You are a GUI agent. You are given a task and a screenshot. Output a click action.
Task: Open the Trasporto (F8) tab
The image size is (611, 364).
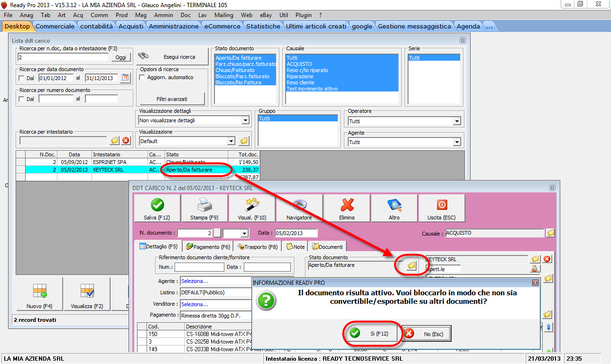pos(258,246)
